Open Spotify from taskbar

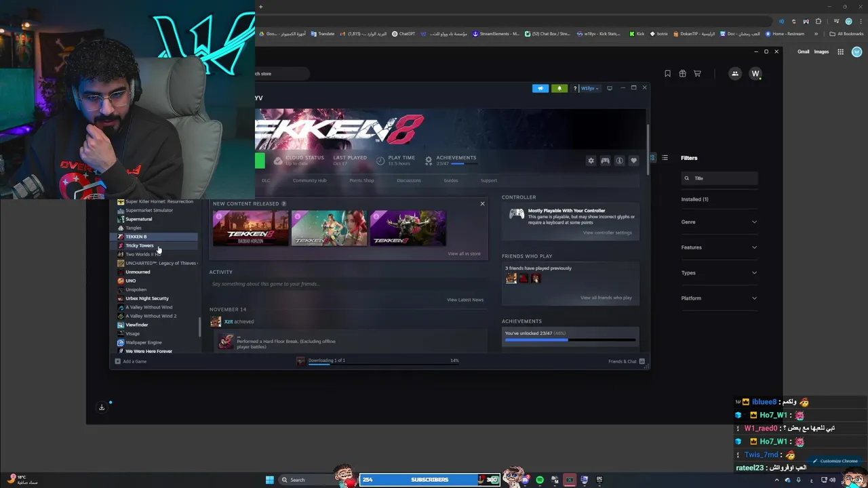[540, 480]
